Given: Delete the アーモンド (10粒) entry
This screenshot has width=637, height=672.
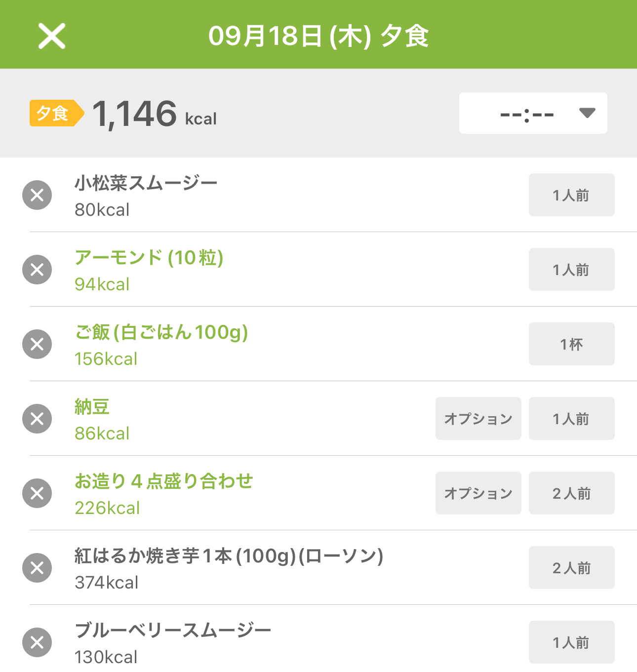Looking at the screenshot, I should [x=37, y=270].
